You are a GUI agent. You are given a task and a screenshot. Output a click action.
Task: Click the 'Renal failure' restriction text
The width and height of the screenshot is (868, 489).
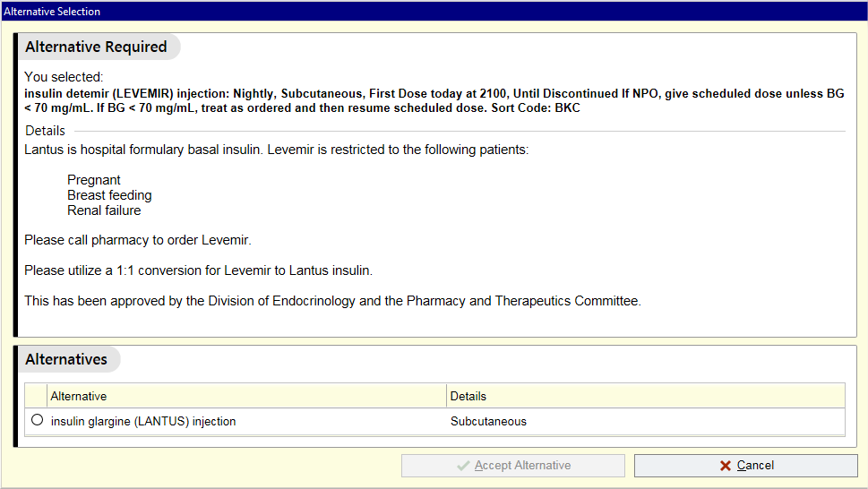(x=104, y=210)
